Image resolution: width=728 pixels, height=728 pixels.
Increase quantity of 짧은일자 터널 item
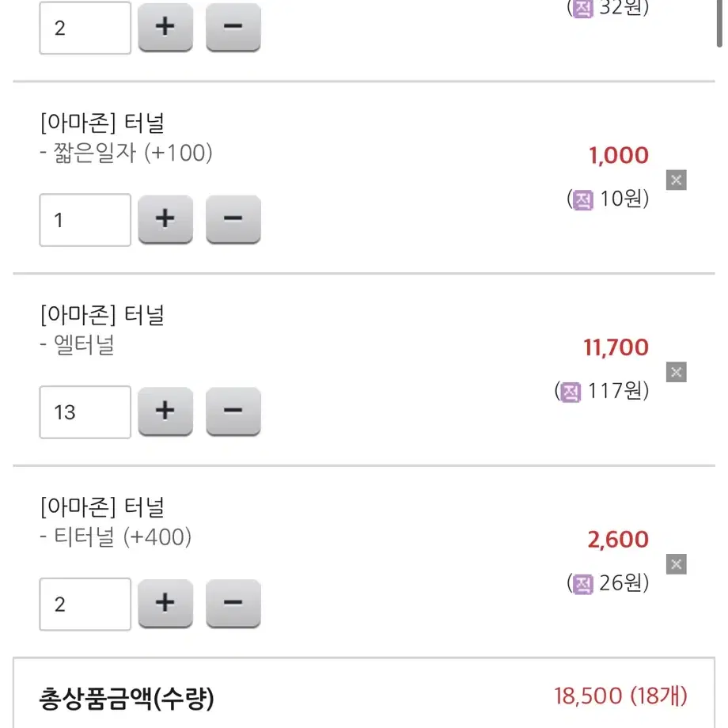(165, 219)
